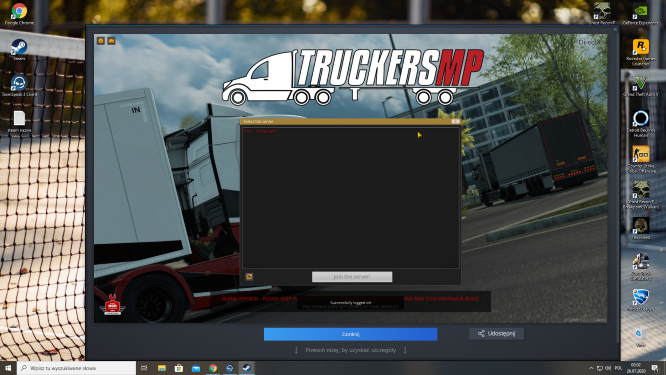Click the blue Zamknij button
Screen dimensions: 666x375
(350, 334)
